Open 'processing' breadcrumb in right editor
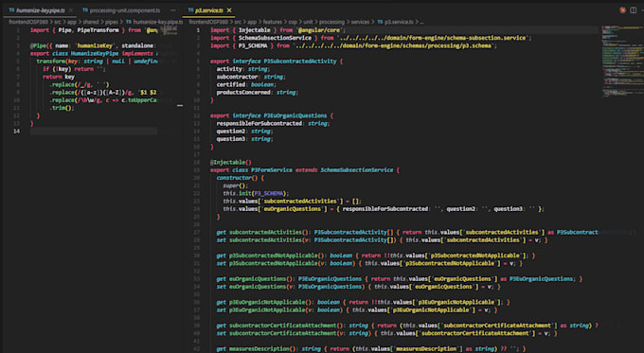644x353 pixels. point(331,22)
